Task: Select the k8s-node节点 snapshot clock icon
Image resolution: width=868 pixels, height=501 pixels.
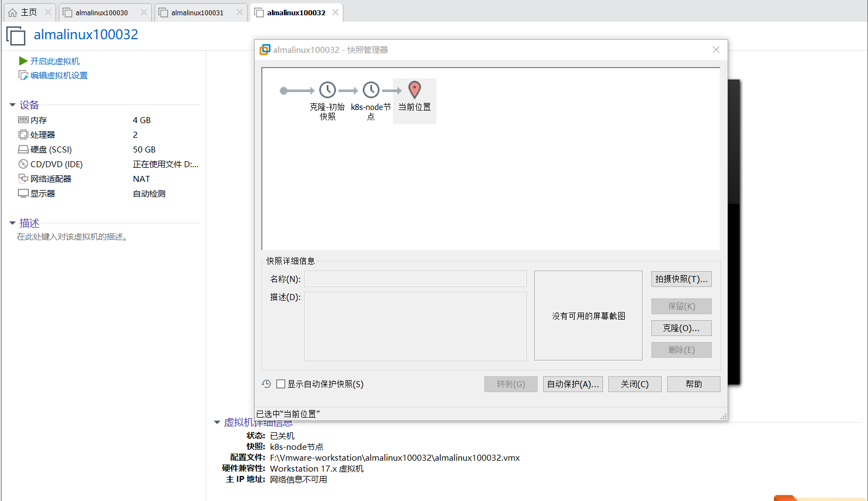Action: point(371,90)
